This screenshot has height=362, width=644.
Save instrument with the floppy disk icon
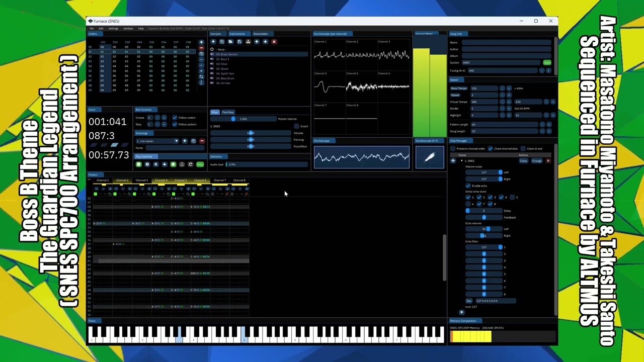pos(239,42)
